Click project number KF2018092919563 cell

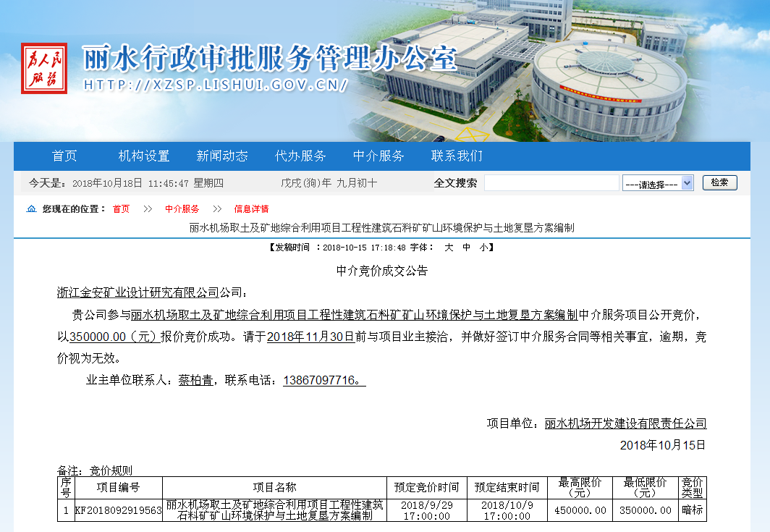pos(119,510)
